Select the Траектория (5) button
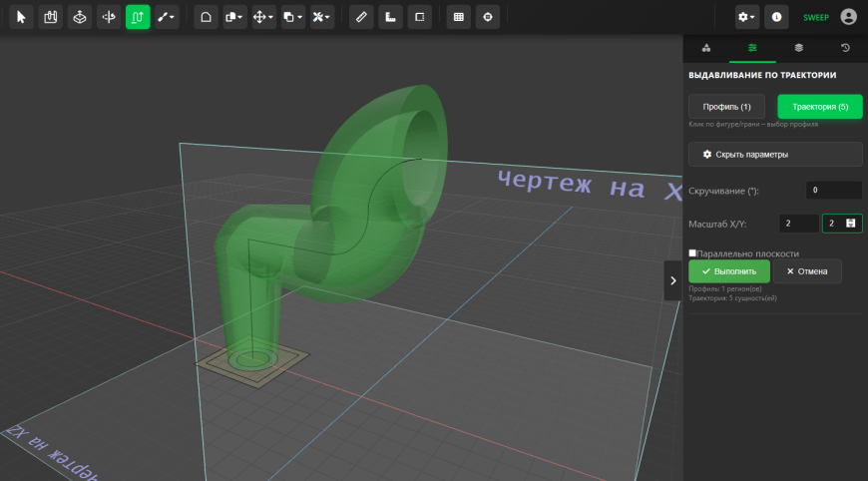This screenshot has width=868, height=481. click(820, 106)
